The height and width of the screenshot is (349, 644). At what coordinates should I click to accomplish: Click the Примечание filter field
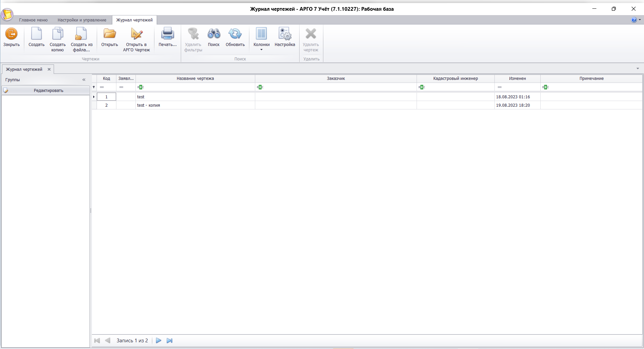coord(592,87)
